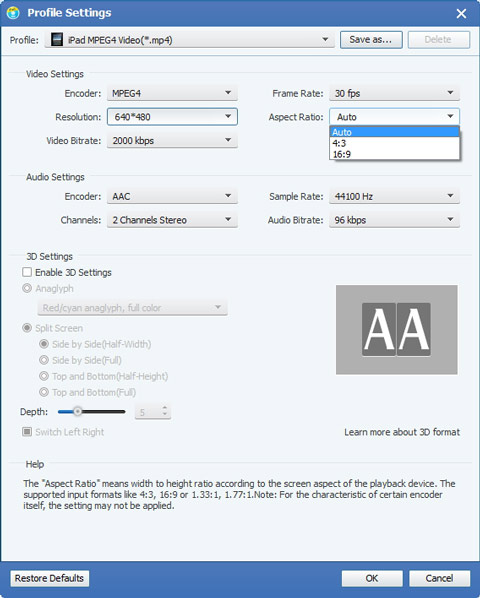The height and width of the screenshot is (598, 480).
Task: Confirm settings with the OK button
Action: coord(372,579)
